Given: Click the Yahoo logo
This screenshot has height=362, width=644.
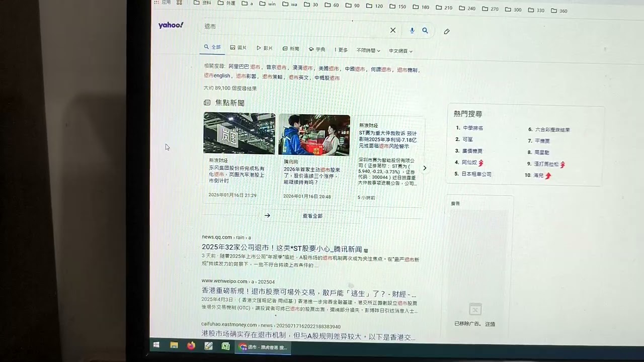Looking at the screenshot, I should [x=171, y=25].
